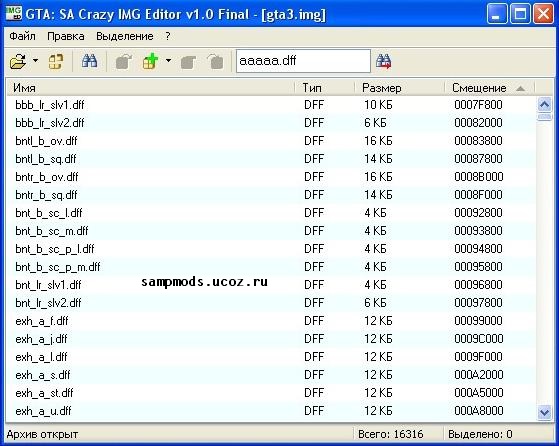Select file bntl_b_sq.dff
The width and height of the screenshot is (559, 446).
pos(46,159)
